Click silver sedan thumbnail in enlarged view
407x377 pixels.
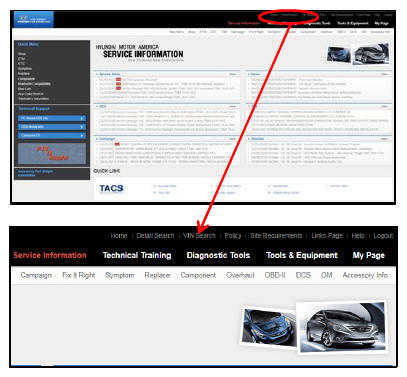point(343,327)
